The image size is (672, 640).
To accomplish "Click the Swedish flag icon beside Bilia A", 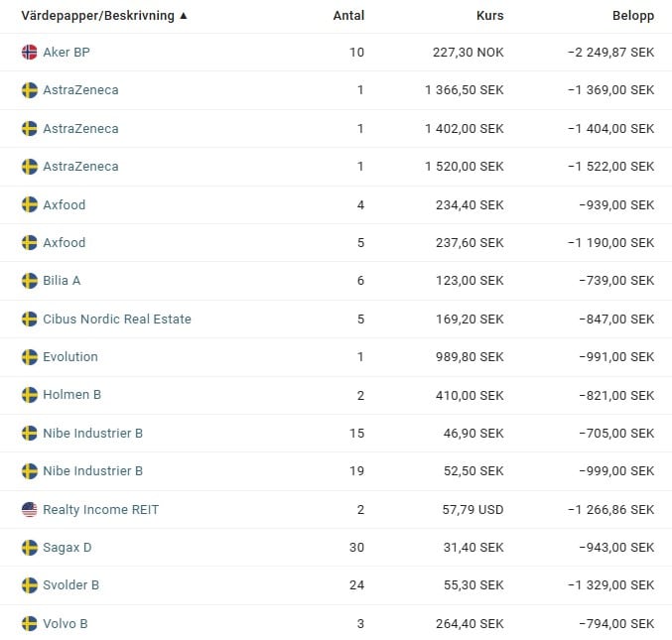I will pyautogui.click(x=30, y=281).
